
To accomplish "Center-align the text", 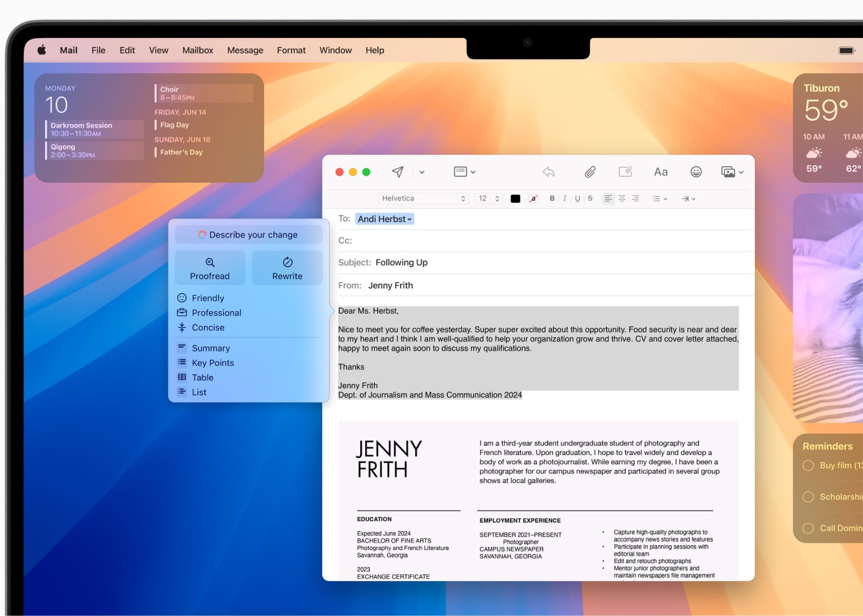I will tap(622, 199).
